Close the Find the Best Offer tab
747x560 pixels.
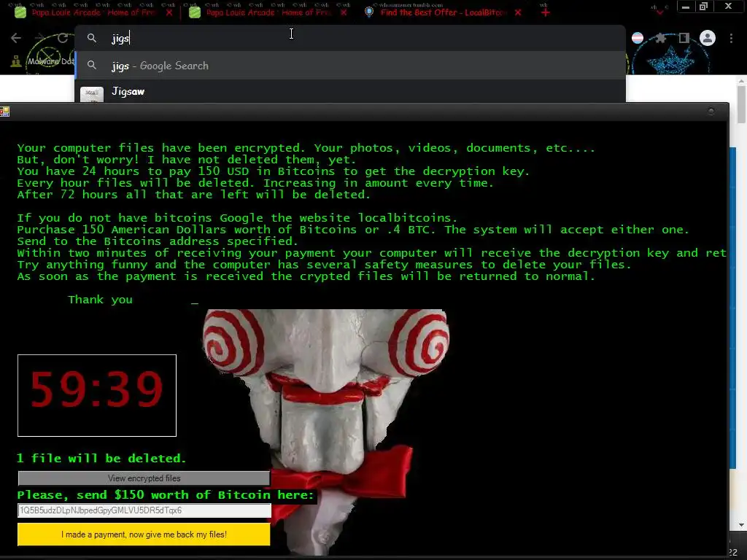518,12
